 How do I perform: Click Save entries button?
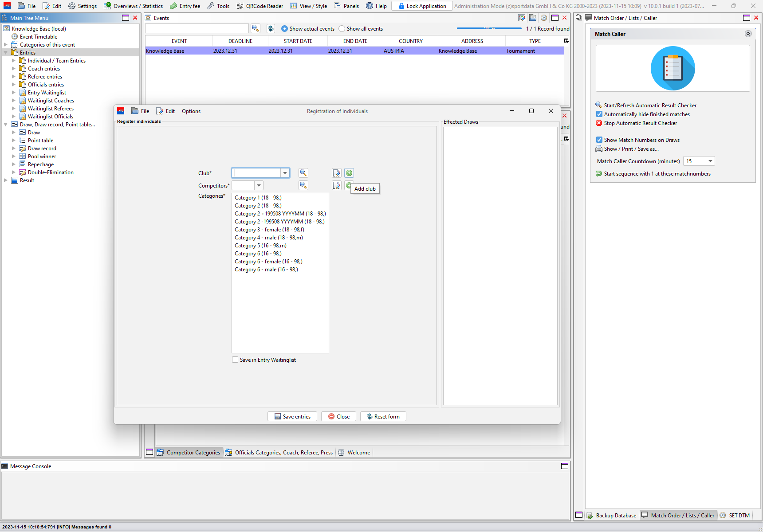292,416
